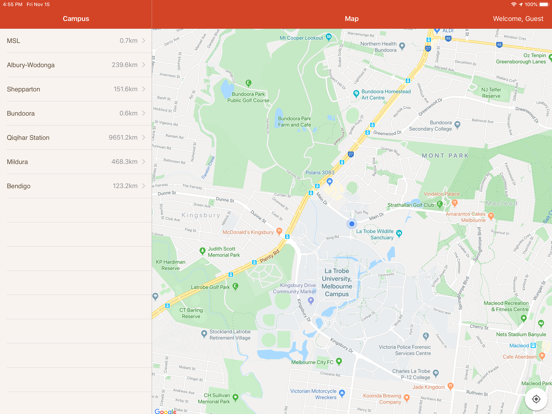This screenshot has height=414, width=552.
Task: Tap the Polaris 3083 shopping pin
Action: click(330, 181)
